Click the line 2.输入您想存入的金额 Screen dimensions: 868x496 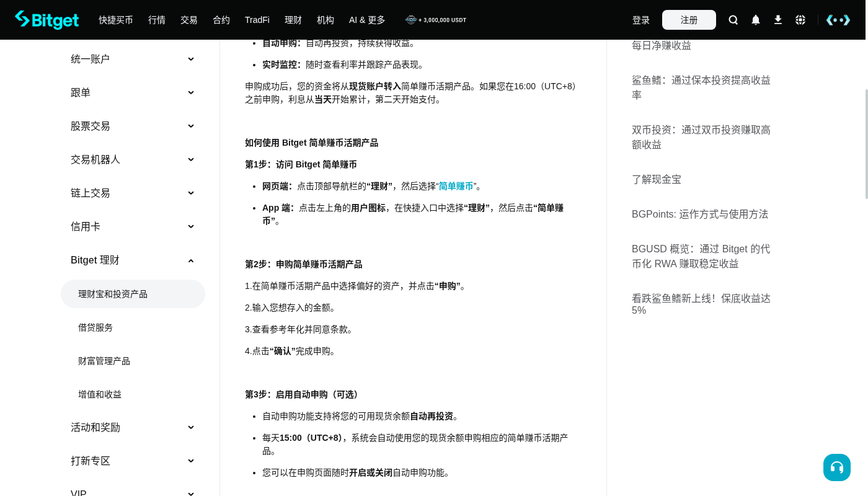(x=292, y=308)
